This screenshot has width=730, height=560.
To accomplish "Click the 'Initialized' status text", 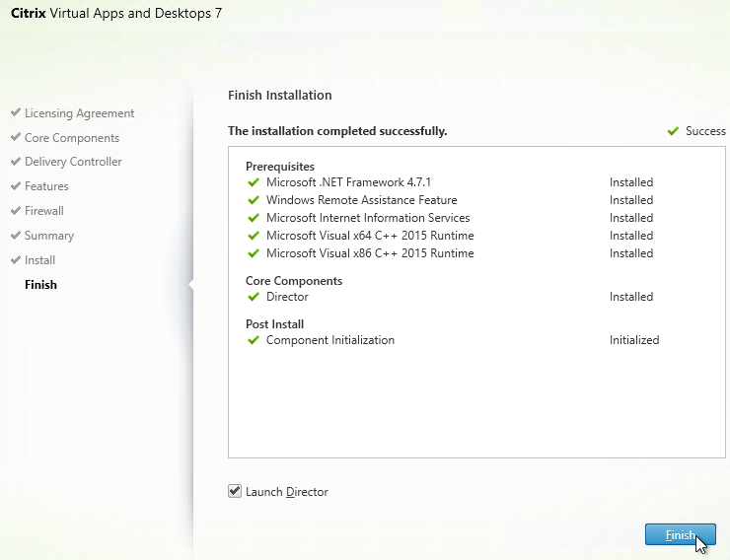I will pos(634,340).
